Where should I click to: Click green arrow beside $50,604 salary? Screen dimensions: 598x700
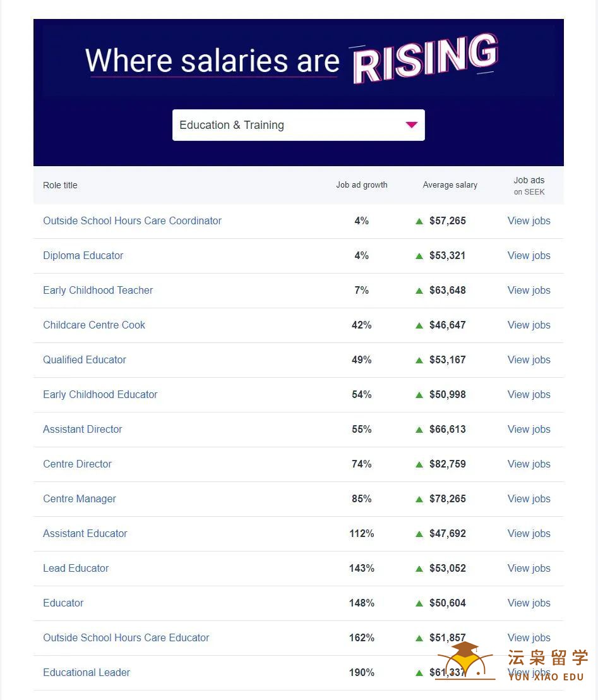tap(419, 603)
